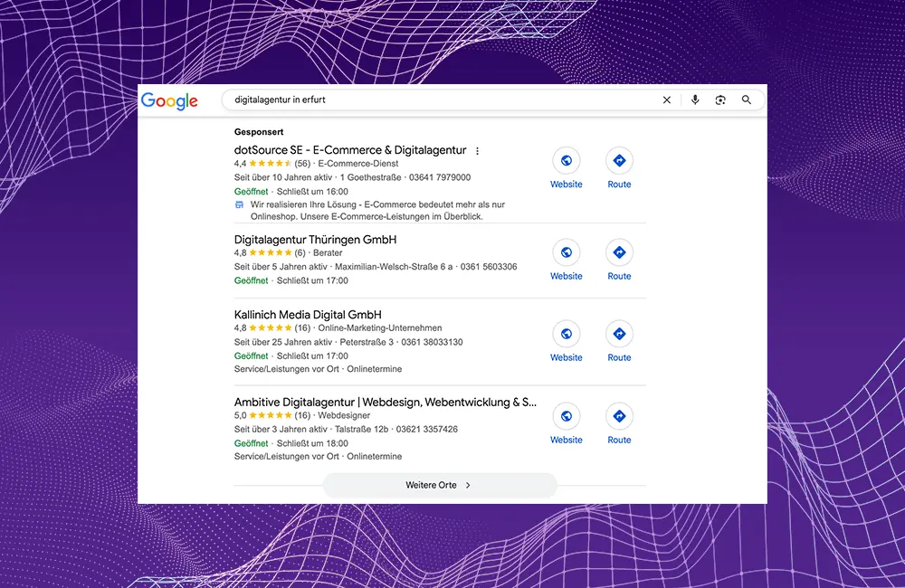This screenshot has width=905, height=588.
Task: Clear the search query with the X icon
Action: coord(667,100)
